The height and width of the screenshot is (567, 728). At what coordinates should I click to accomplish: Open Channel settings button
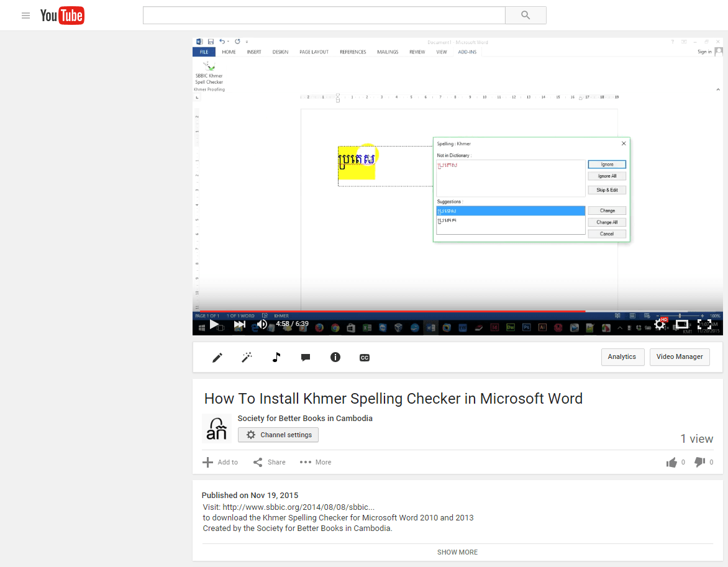pos(278,435)
